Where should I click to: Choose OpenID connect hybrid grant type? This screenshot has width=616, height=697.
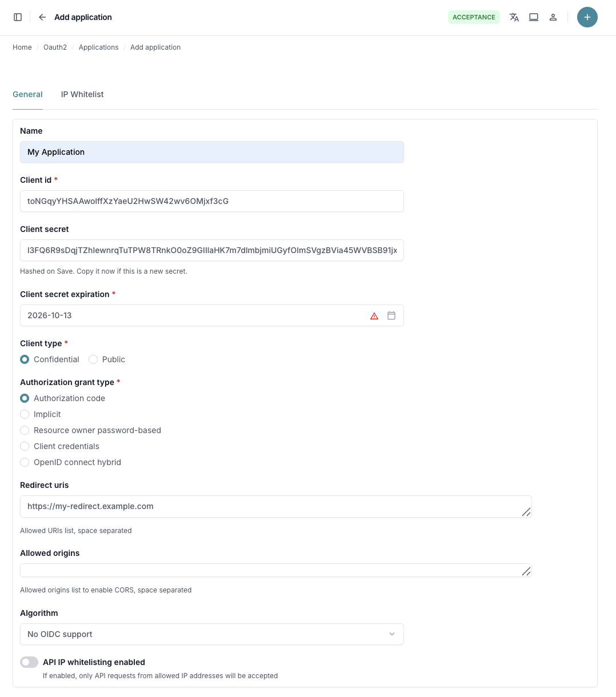[25, 462]
